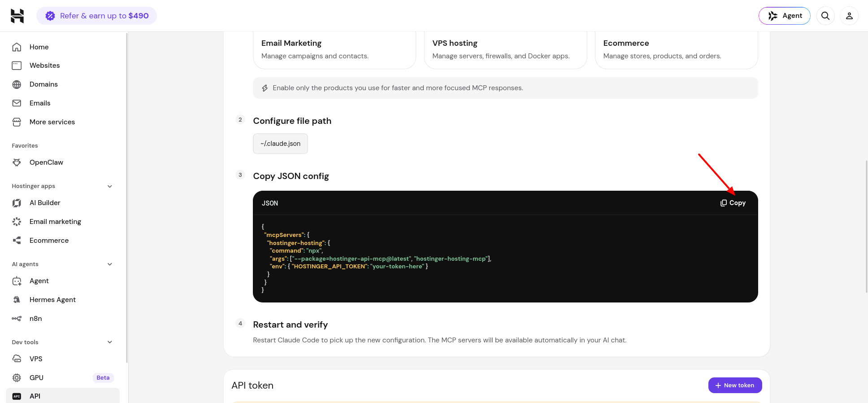Click the AI Builder icon
868x403 pixels.
(x=17, y=203)
